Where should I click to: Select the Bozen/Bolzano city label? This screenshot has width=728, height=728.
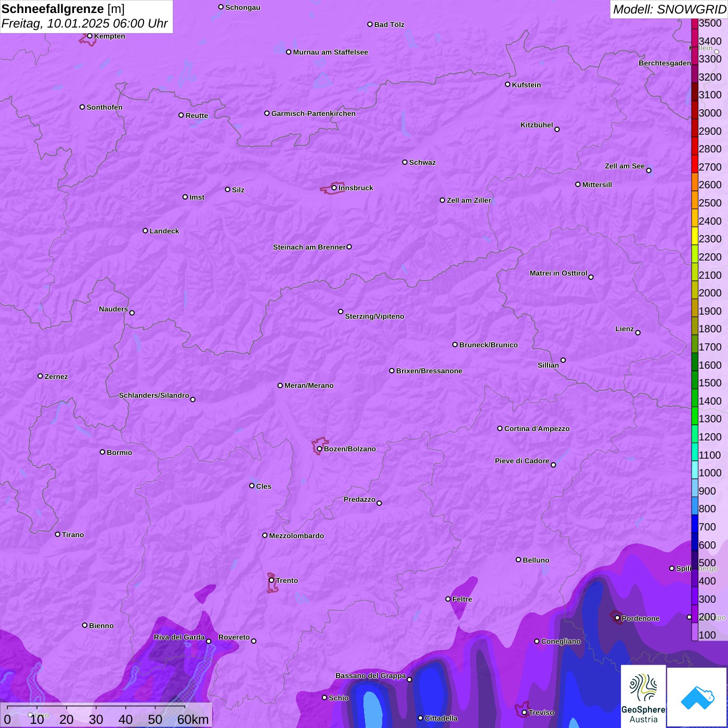pyautogui.click(x=350, y=449)
